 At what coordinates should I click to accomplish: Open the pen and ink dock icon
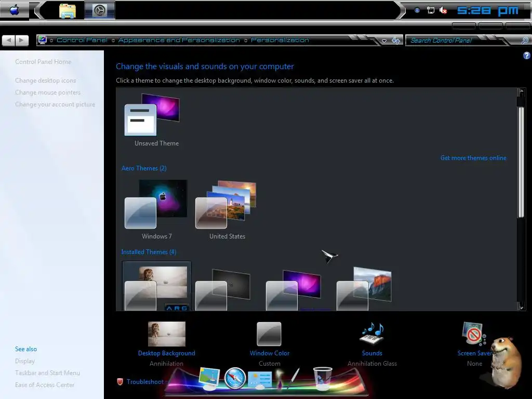(x=288, y=378)
